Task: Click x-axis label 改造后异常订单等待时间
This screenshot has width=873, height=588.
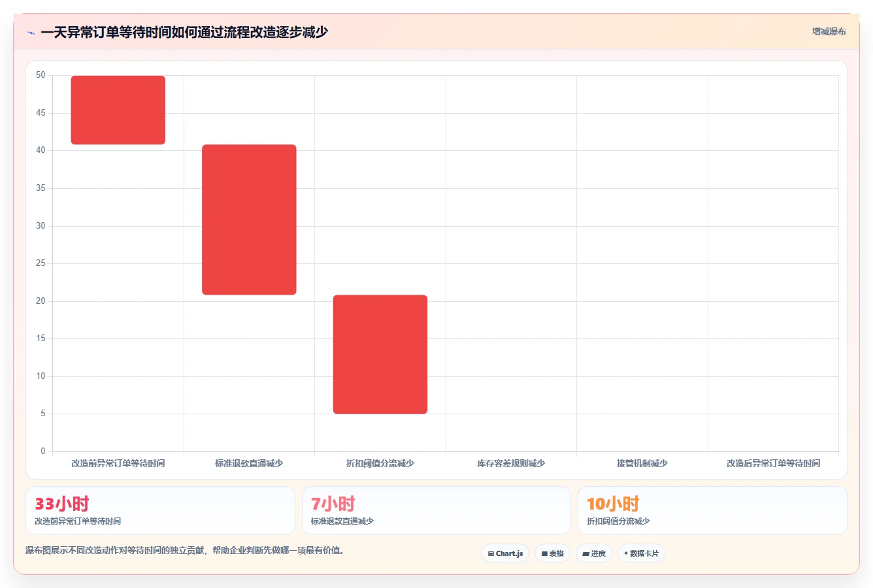Action: pos(773,463)
